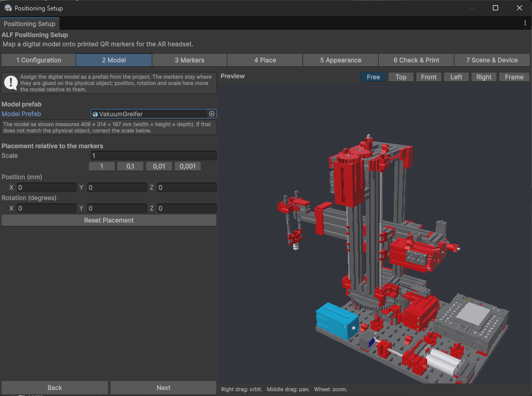Open the 5 Appearance step
The width and height of the screenshot is (532, 396).
[341, 60]
